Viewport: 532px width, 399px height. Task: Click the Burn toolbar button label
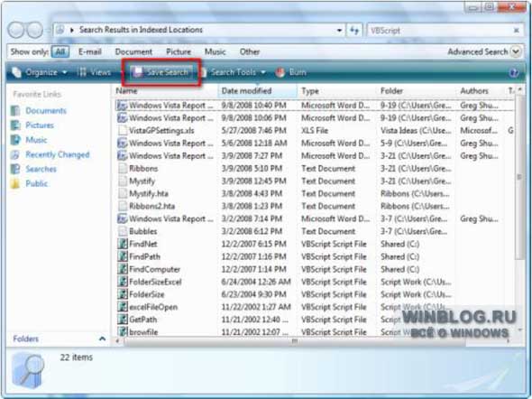pyautogui.click(x=298, y=72)
